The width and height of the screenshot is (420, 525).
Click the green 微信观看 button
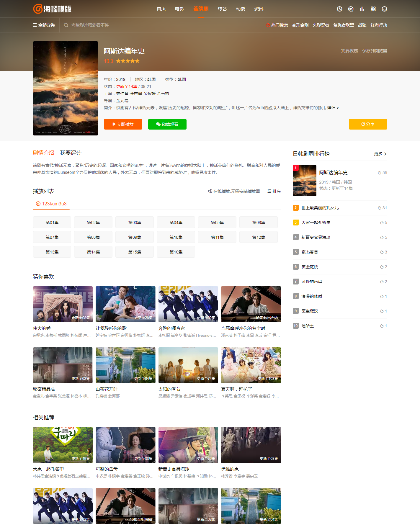pos(167,124)
